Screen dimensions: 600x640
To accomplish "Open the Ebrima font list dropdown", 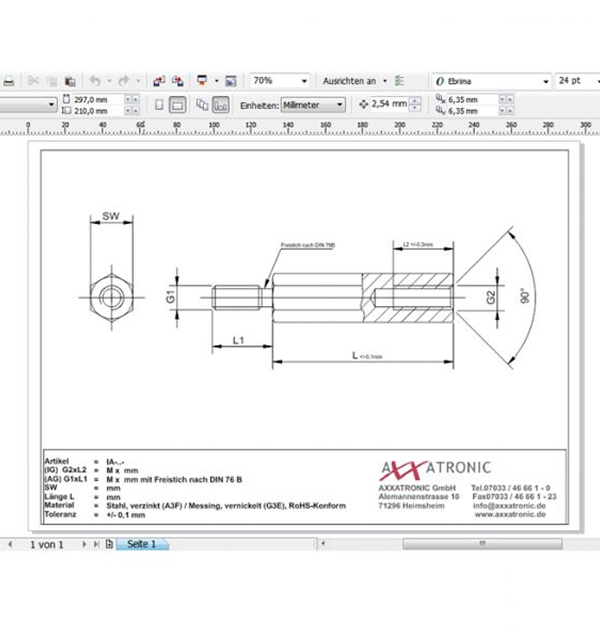I will click(x=492, y=81).
